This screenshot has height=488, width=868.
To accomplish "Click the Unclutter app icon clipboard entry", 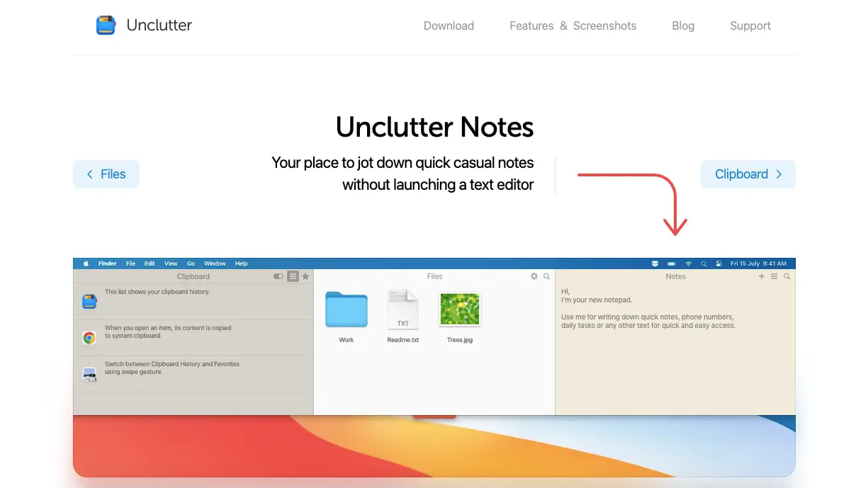I will click(x=89, y=302).
